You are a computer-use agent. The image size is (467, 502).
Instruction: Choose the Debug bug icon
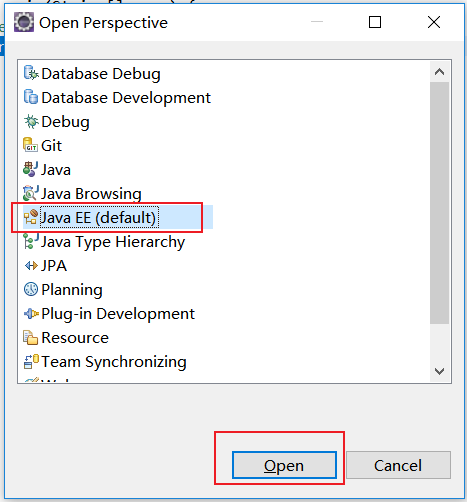pyautogui.click(x=31, y=121)
